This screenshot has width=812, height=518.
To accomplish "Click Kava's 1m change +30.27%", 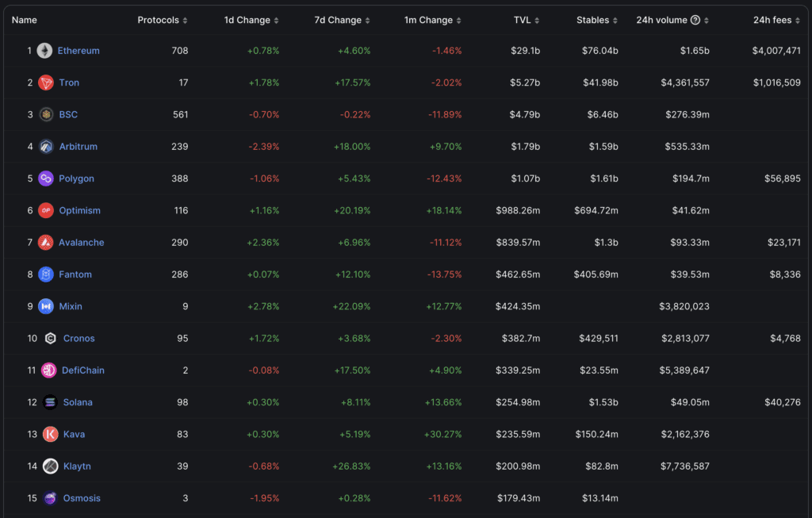I will pyautogui.click(x=442, y=434).
